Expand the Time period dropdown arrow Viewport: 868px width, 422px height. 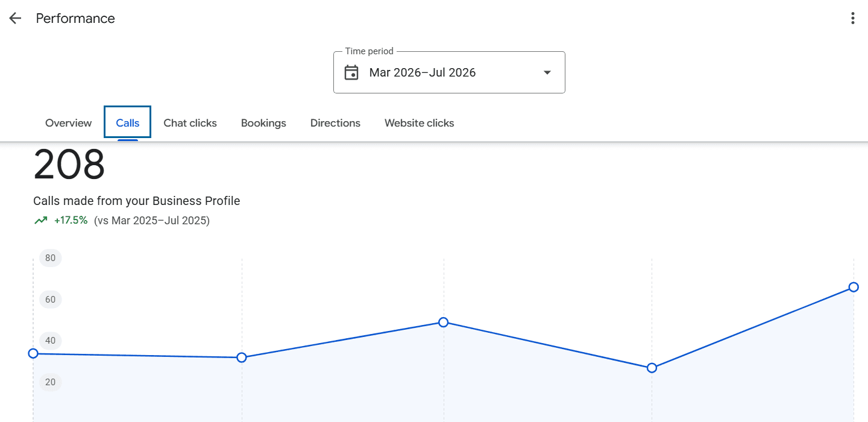coord(547,72)
